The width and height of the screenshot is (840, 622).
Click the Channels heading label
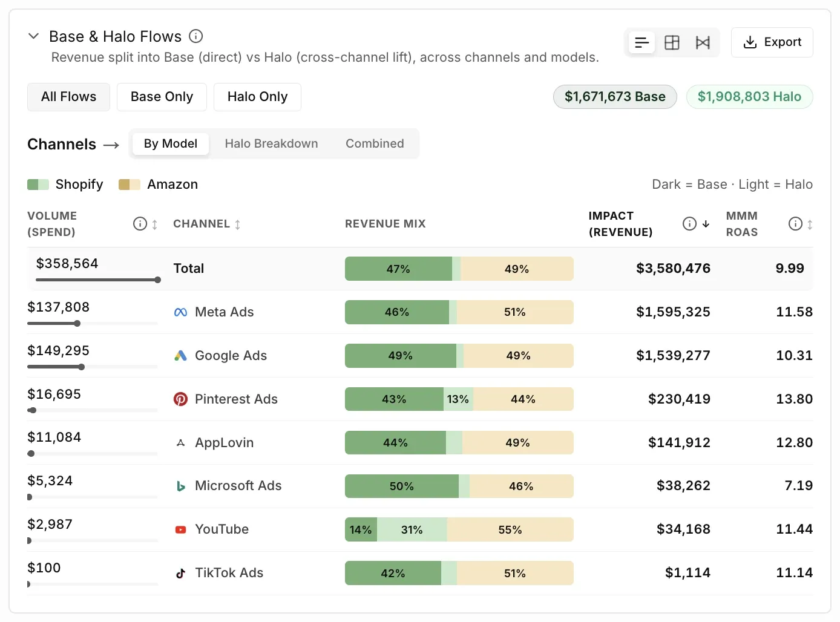click(x=62, y=145)
